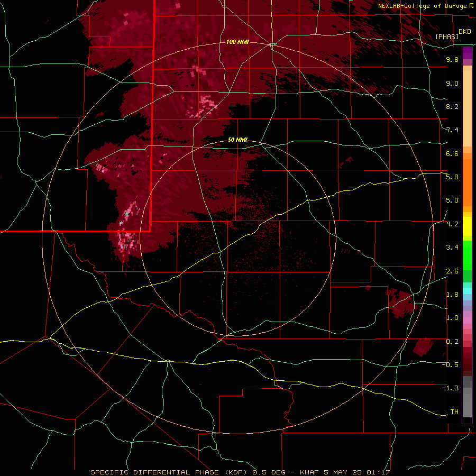
Task: Click the 2.6 scale value
Action: 452,271
